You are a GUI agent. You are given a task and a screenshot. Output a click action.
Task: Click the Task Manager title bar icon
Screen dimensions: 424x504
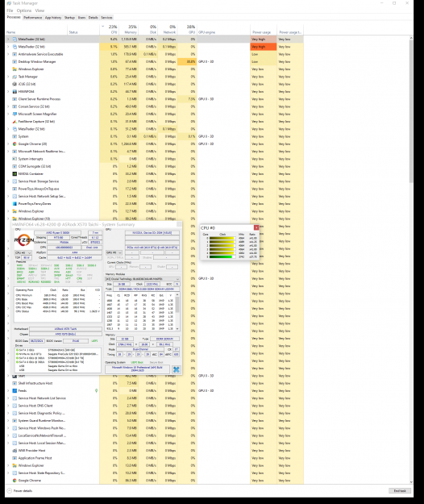point(9,3)
